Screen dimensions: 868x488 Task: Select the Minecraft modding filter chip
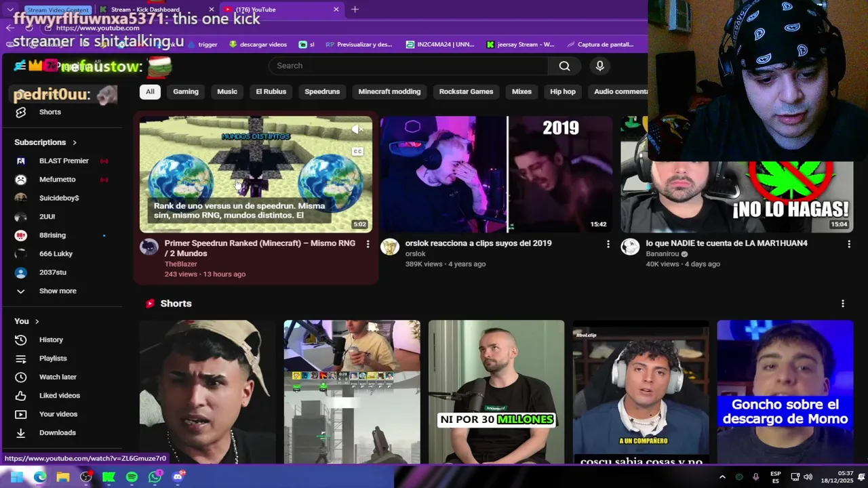(x=389, y=91)
